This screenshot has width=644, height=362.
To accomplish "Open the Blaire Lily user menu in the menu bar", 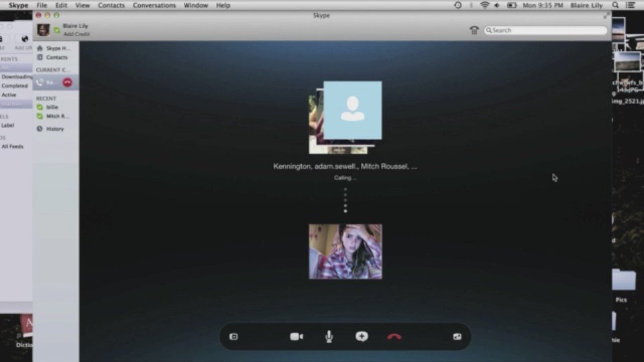I will [x=586, y=5].
